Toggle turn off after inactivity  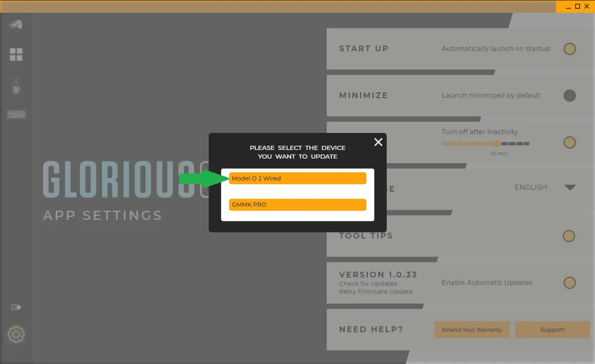tap(570, 142)
